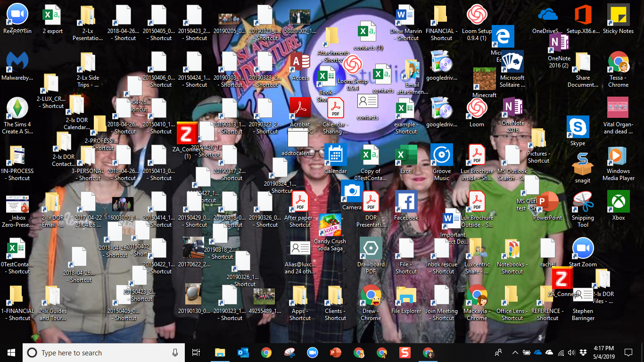Open Candy Crush Soda Saga
The image size is (644, 362).
329,225
